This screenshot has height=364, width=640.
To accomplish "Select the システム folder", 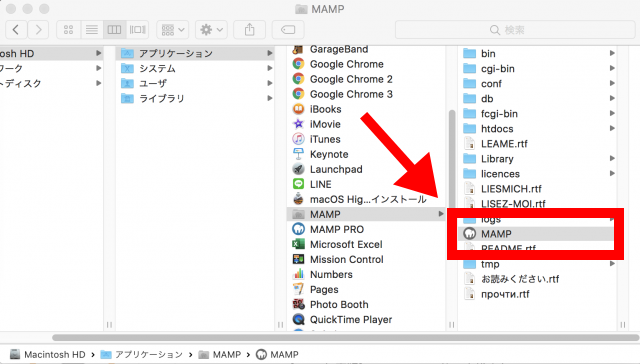I will 196,69.
